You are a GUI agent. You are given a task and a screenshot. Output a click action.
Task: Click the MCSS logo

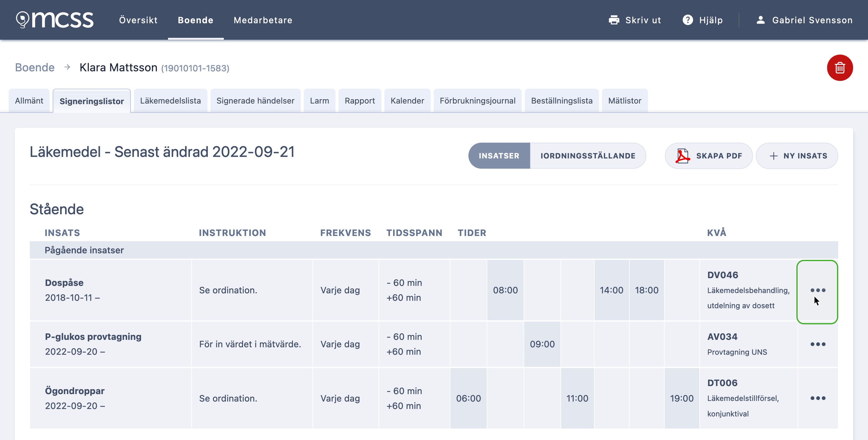click(55, 20)
